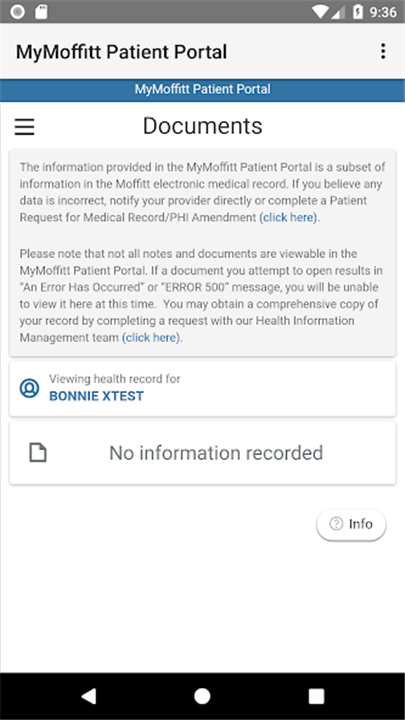The height and width of the screenshot is (720, 405).
Task: Open the hamburger navigation menu
Action: pyautogui.click(x=24, y=127)
